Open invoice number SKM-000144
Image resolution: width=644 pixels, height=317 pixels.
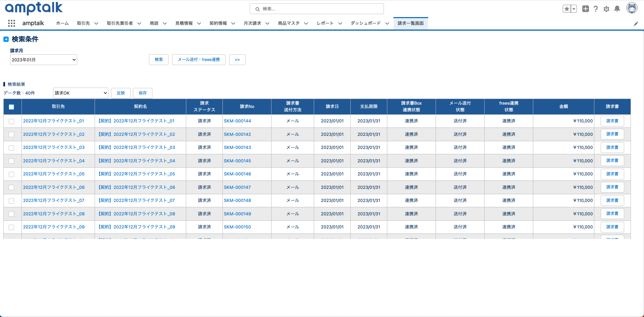click(x=237, y=121)
